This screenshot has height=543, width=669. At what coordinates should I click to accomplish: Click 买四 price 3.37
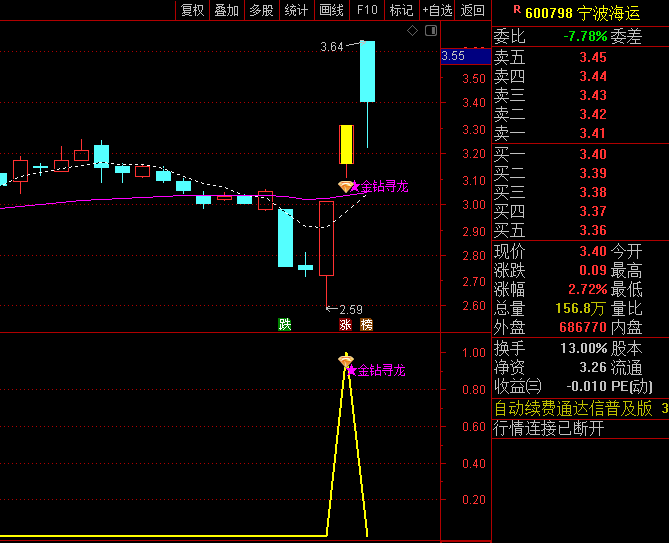(593, 211)
